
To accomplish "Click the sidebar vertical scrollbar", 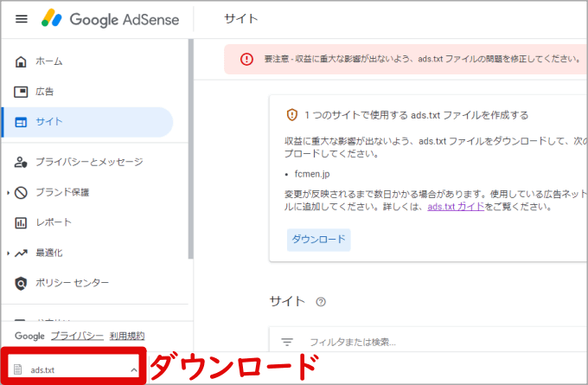I will pyautogui.click(x=191, y=149).
